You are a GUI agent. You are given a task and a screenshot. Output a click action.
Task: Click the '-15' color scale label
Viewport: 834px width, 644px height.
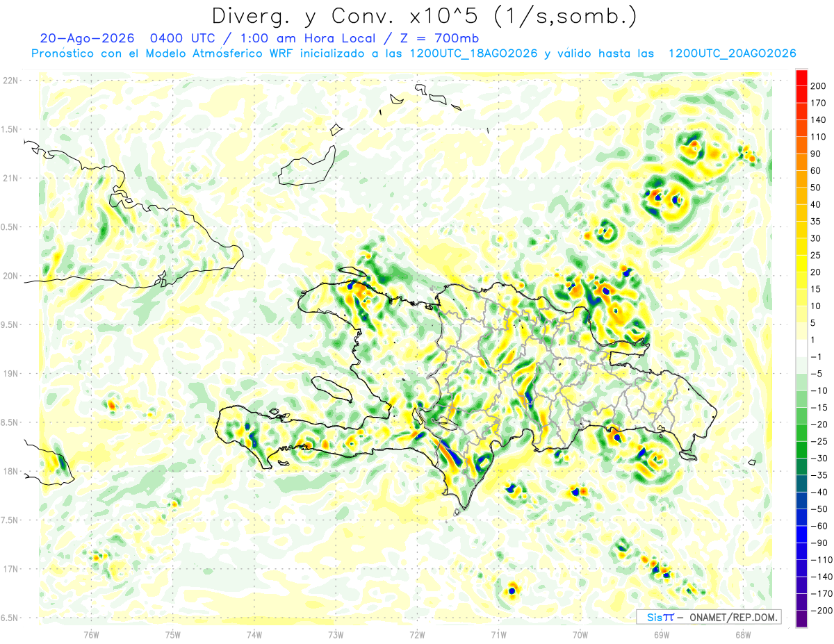point(819,408)
